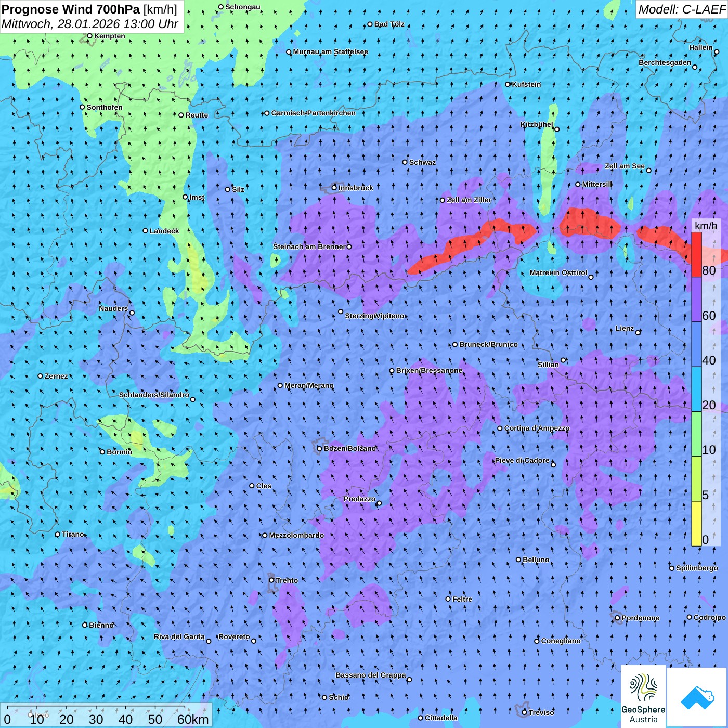
Task: Click the Murnau am Staffelsee label
Action: coord(330,51)
